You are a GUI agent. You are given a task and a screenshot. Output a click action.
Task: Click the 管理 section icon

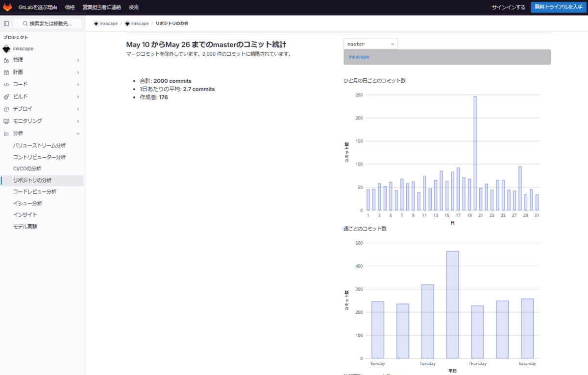6,60
